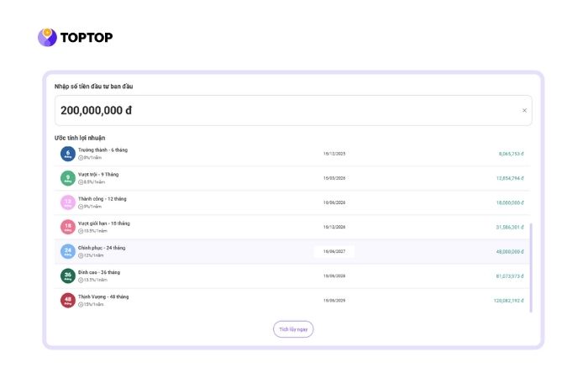The image size is (588, 378).
Task: Click the pink 12-month badge icon
Action: click(x=68, y=202)
